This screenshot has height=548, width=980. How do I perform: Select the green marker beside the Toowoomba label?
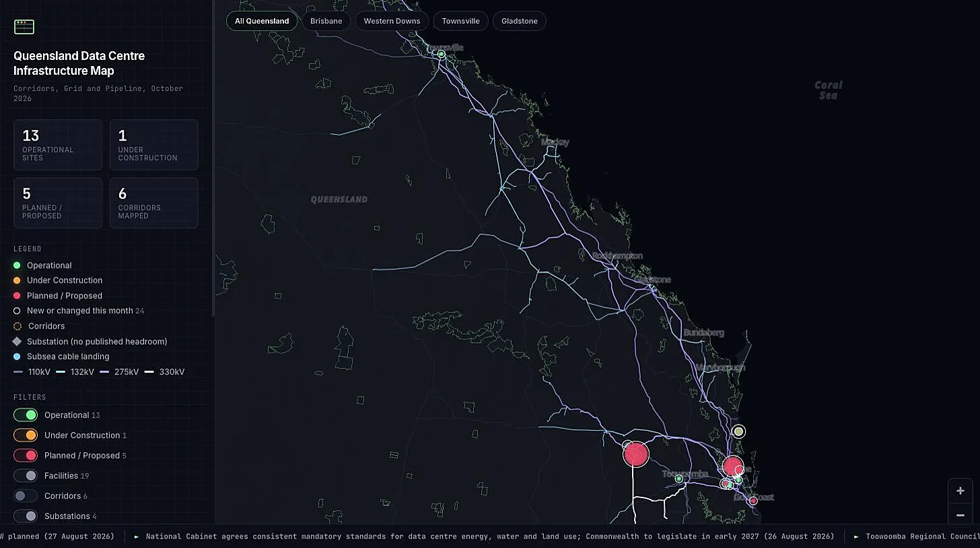coord(678,479)
